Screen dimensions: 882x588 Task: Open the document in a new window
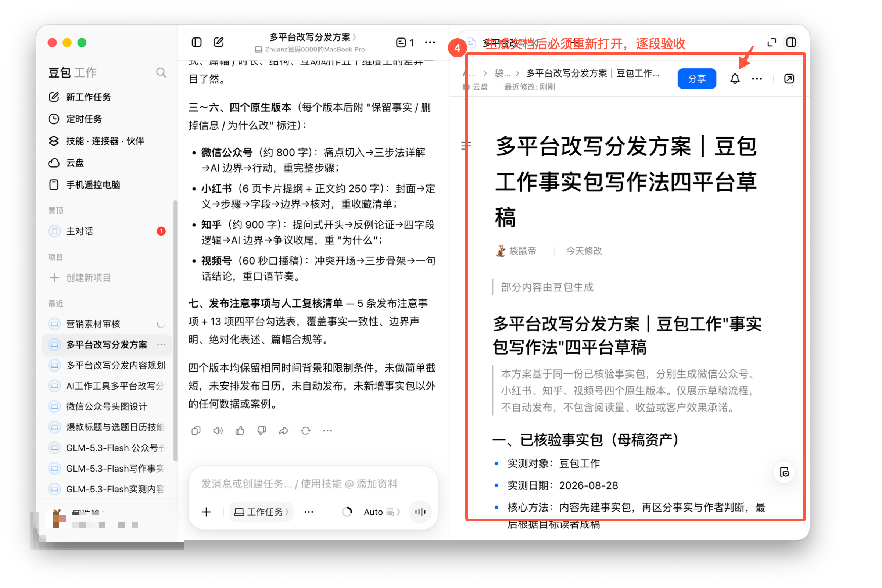tap(789, 79)
